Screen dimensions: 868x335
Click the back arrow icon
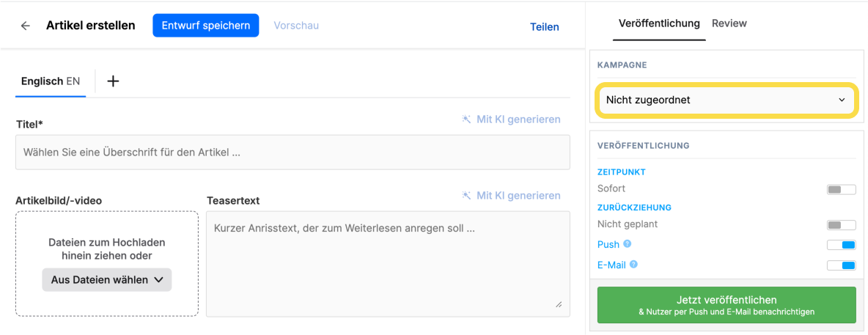(x=25, y=26)
